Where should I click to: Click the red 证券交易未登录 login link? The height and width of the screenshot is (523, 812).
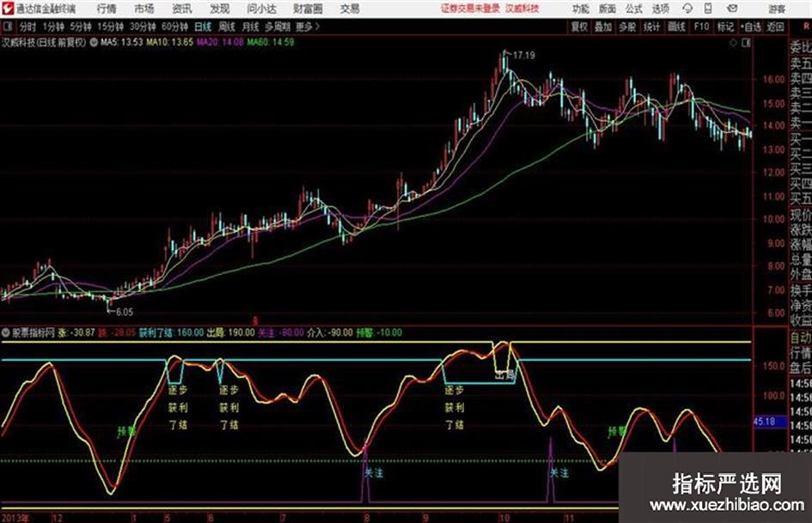click(470, 9)
